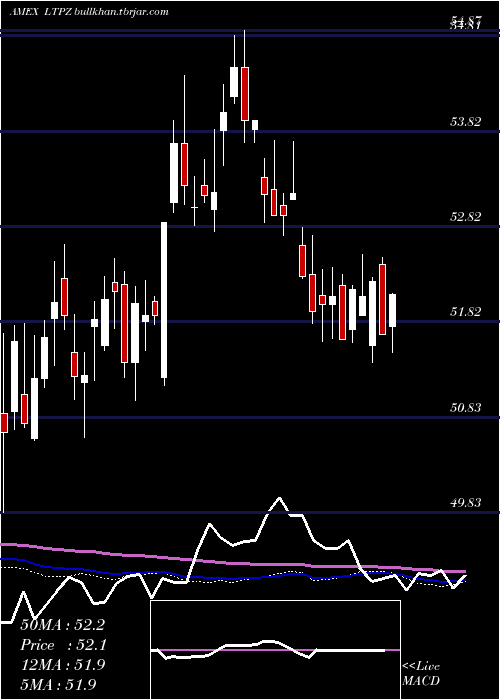Click the 50MA : 52.2 readout

coord(62,625)
